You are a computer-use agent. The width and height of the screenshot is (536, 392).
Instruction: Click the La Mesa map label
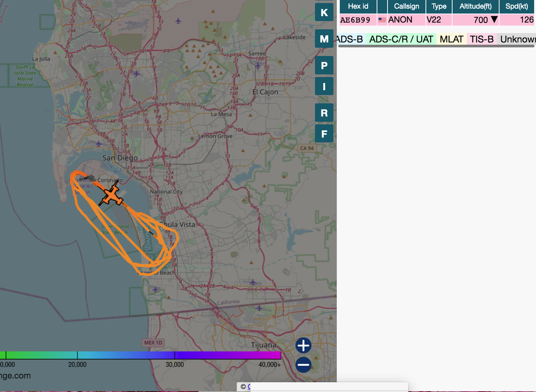[221, 114]
